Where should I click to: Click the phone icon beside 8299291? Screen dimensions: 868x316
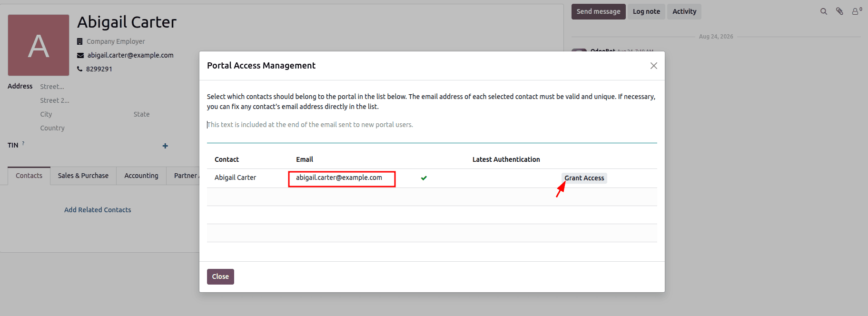(80, 69)
